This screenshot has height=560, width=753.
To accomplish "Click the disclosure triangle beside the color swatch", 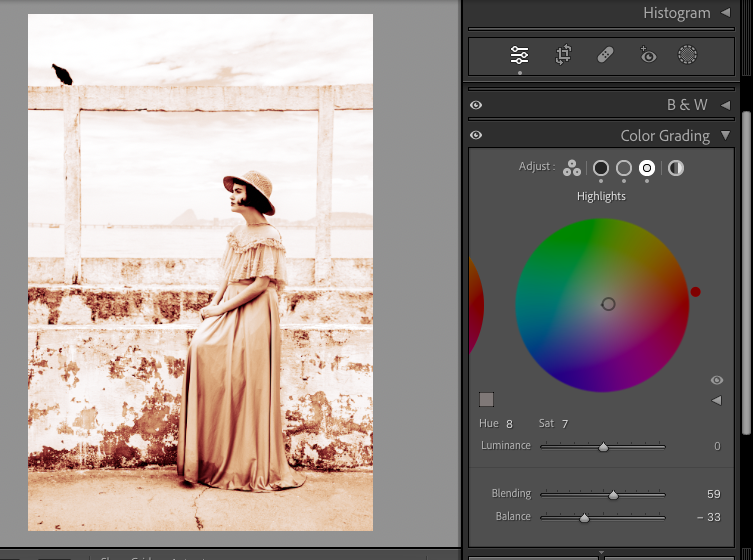I will (x=716, y=400).
